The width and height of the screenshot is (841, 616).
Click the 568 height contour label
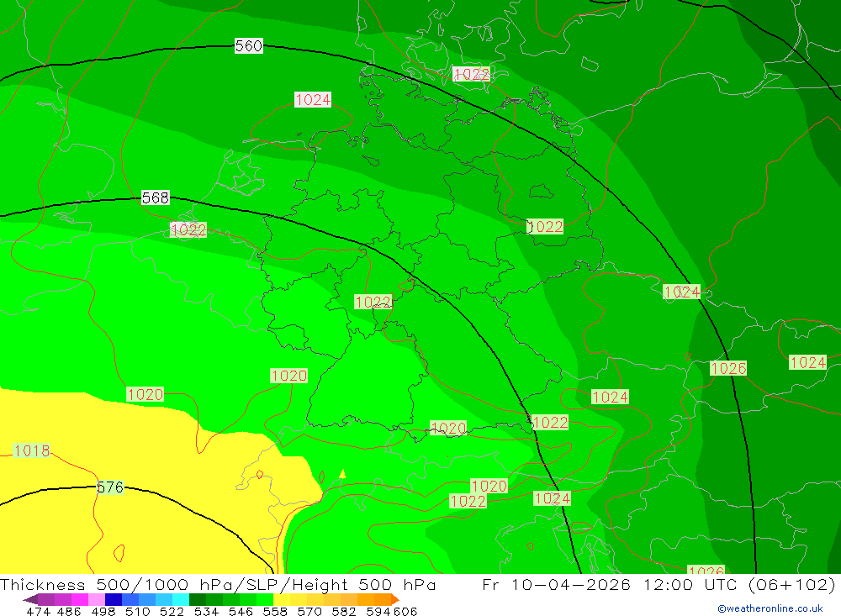click(x=156, y=197)
